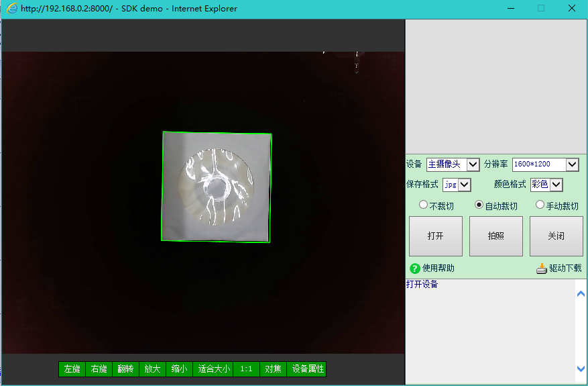
Task: Open the 驱动下载 driver download link
Action: [565, 268]
